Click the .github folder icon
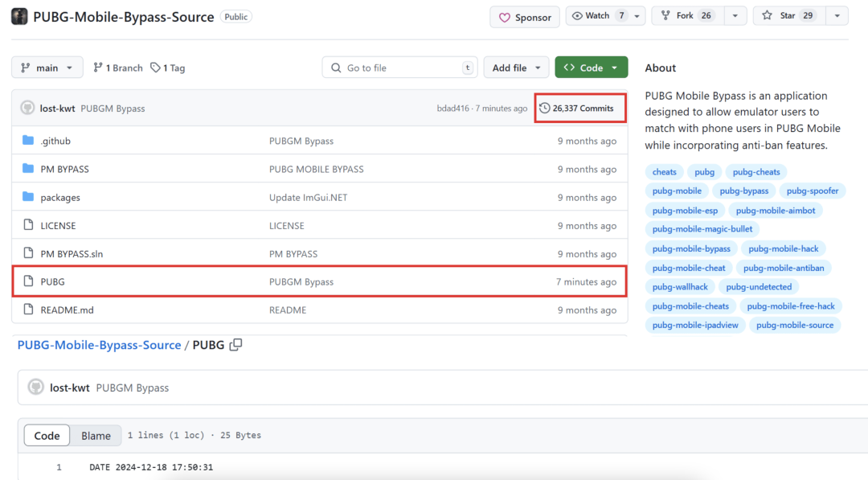The height and width of the screenshot is (480, 868). click(x=28, y=141)
